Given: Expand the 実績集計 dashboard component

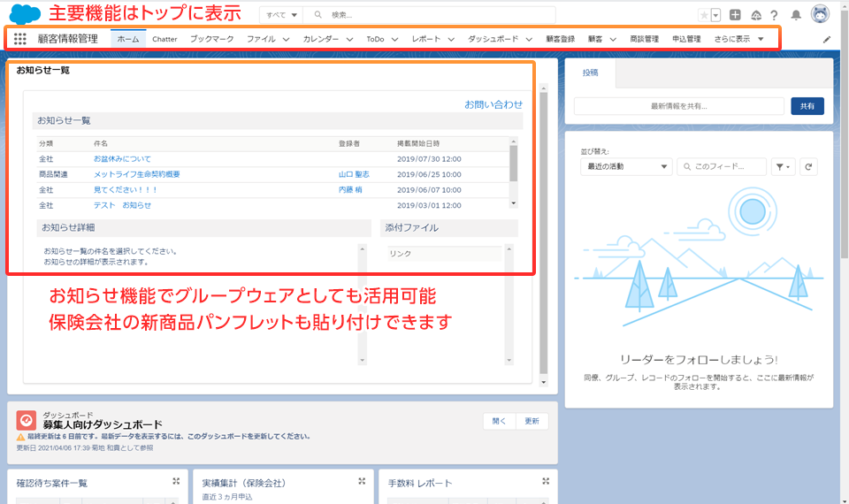Looking at the screenshot, I should pos(362,481).
